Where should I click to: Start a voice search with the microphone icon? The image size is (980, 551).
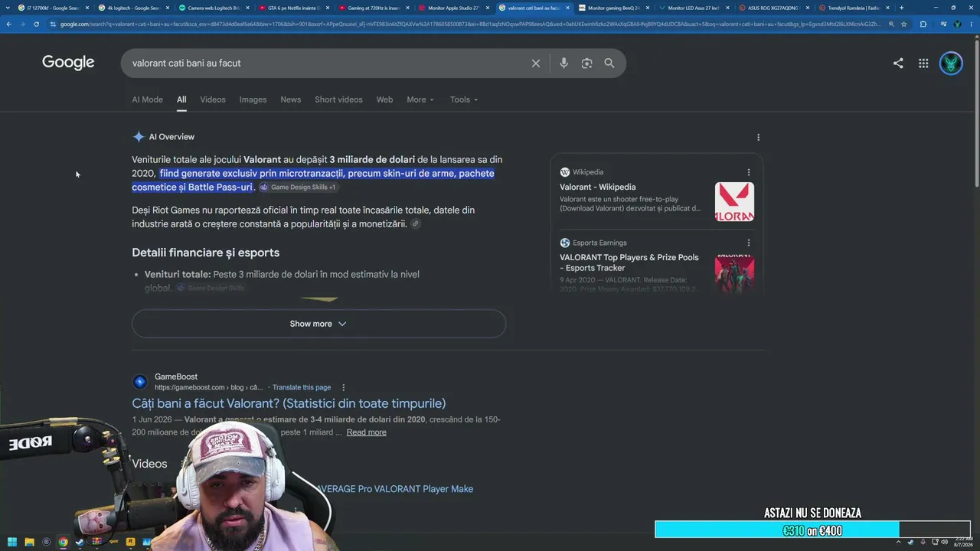click(564, 64)
